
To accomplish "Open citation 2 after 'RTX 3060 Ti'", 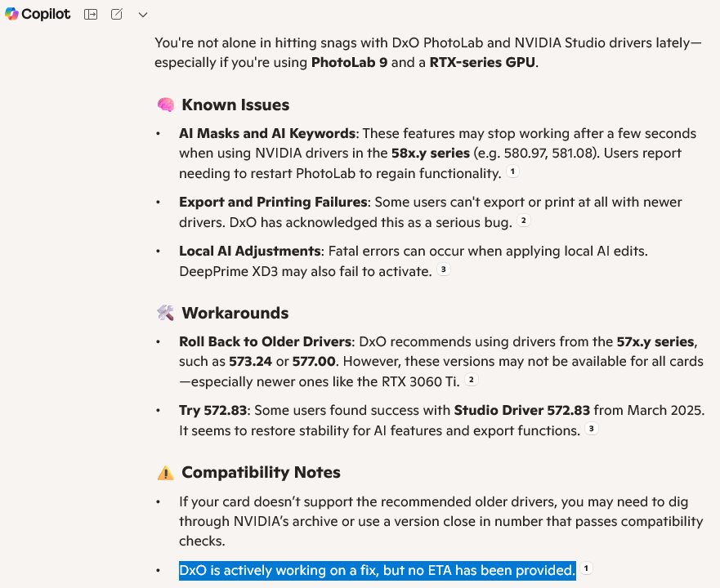I will 472,381.
